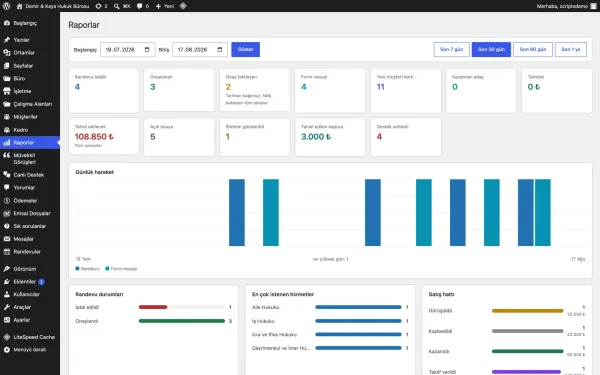Click the Müşteriler icon in sidebar
The image size is (600, 375).
(7, 117)
